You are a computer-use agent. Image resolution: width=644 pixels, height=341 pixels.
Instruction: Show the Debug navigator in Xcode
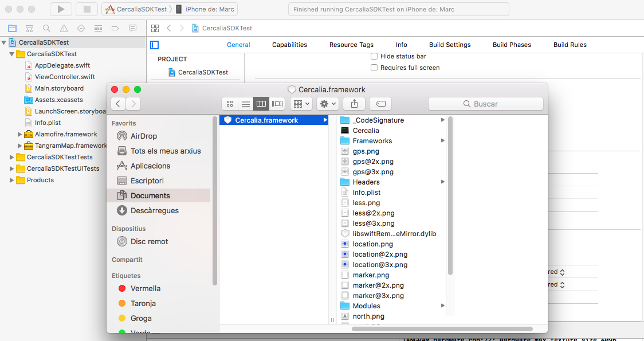pyautogui.click(x=98, y=28)
